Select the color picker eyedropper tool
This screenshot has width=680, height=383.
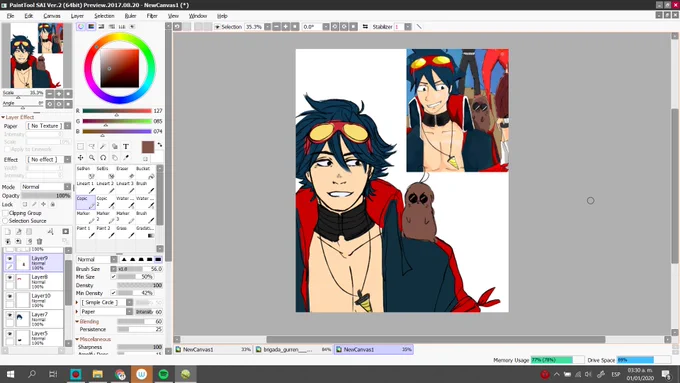(126, 158)
